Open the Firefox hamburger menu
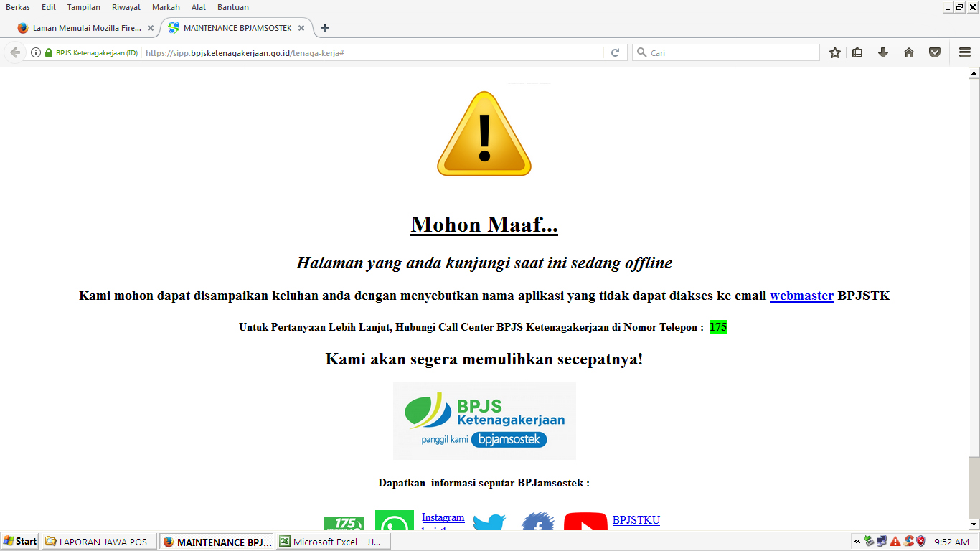Viewport: 980px width, 551px height. [x=965, y=52]
